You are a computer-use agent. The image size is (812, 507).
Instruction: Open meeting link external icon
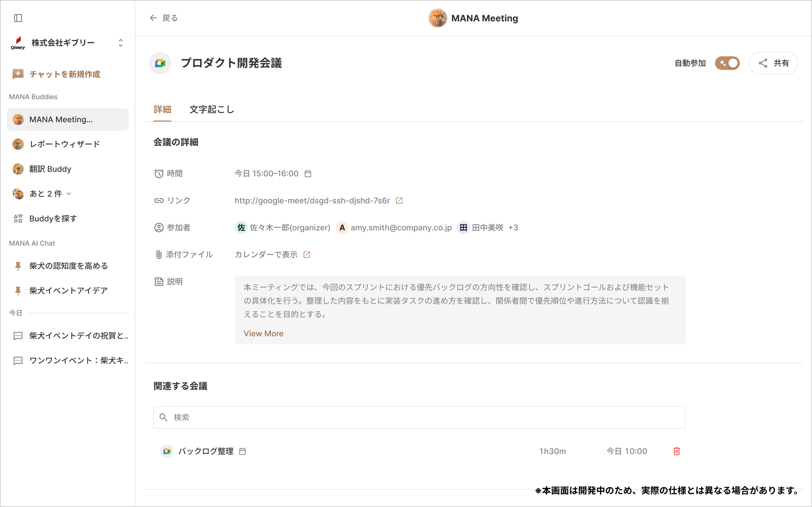click(x=399, y=201)
